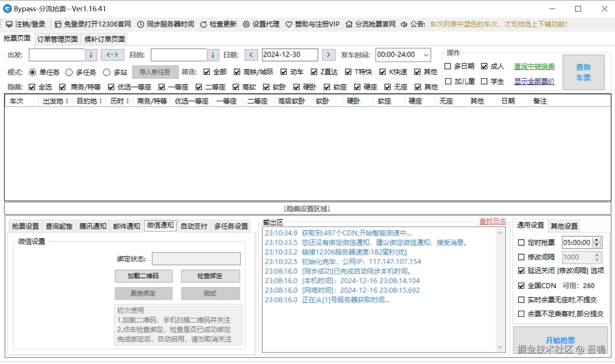
Task: Toggle 商务/特等 hide checkbox
Action: click(62, 87)
